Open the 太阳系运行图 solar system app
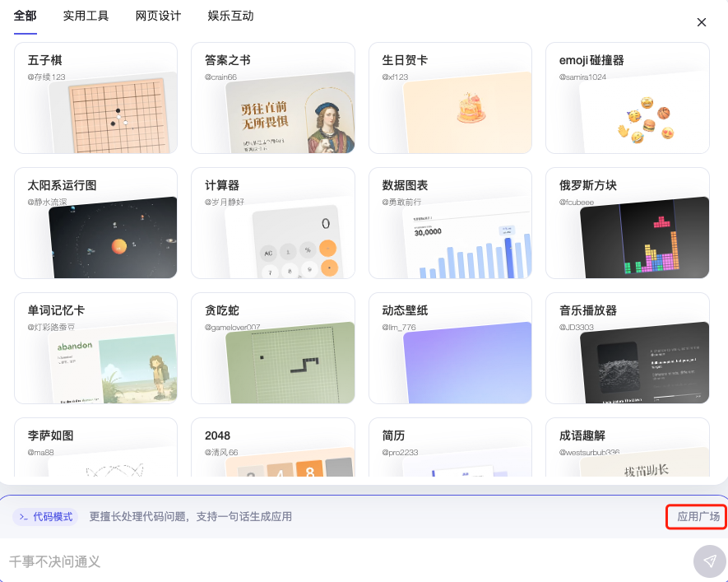728x582 pixels. (x=96, y=223)
